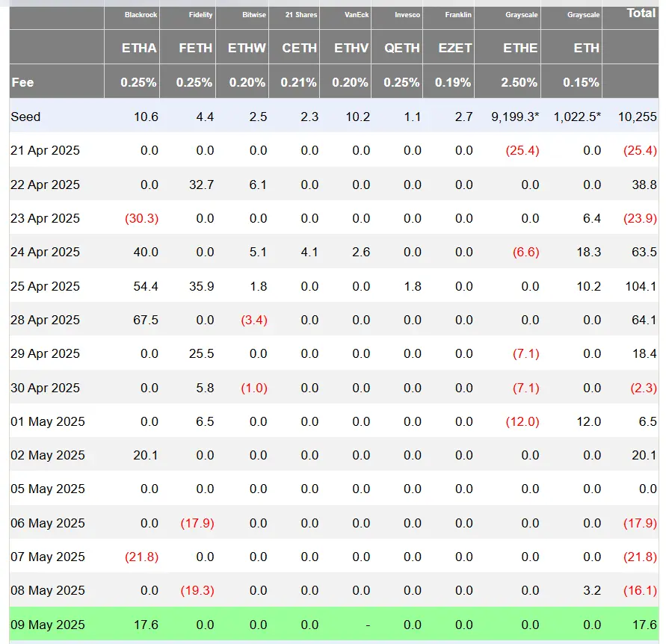This screenshot has width=666, height=644.
Task: Click the (6.6) ETHE value
Action: (x=525, y=252)
